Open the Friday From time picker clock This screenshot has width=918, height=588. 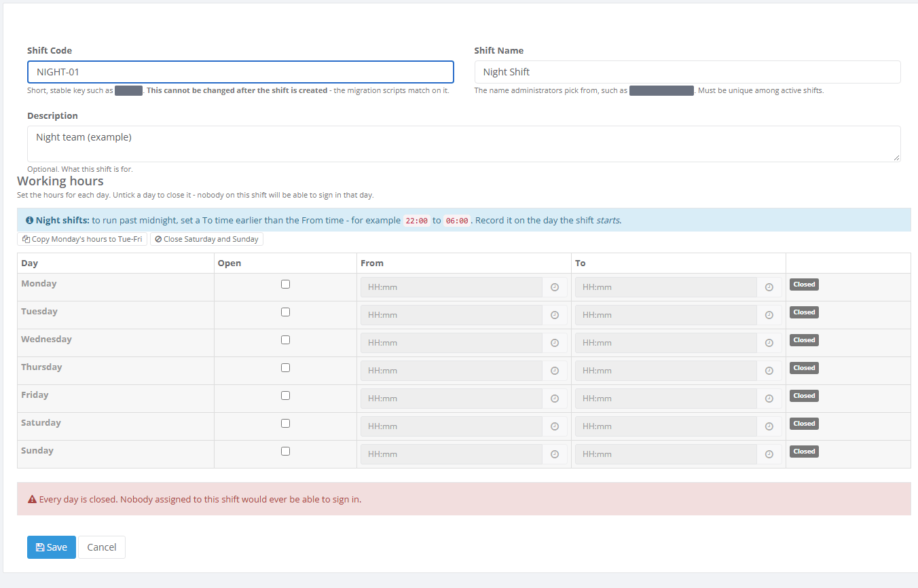555,399
